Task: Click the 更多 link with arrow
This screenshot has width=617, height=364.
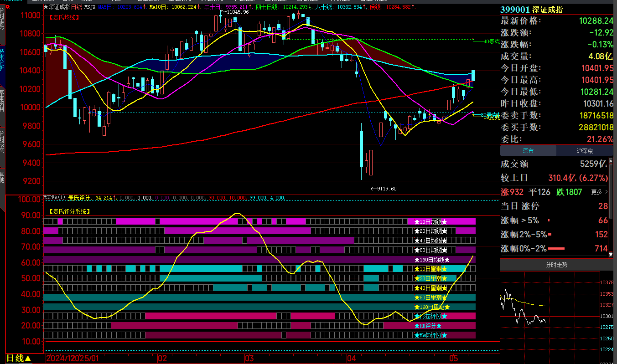Action: [599, 192]
